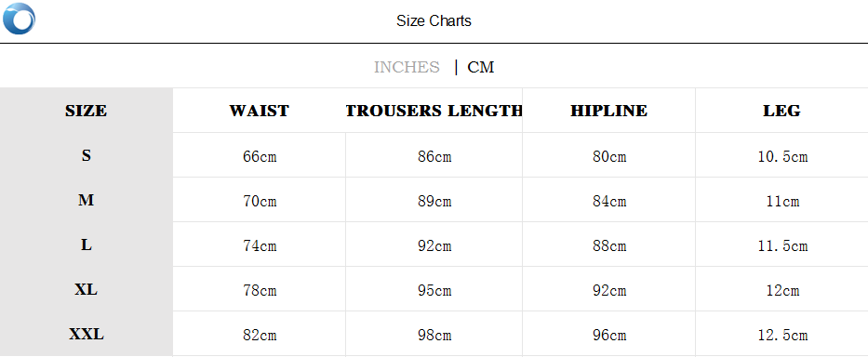Click the 89cm trousers length cell
The height and width of the screenshot is (357, 868).
tap(434, 202)
